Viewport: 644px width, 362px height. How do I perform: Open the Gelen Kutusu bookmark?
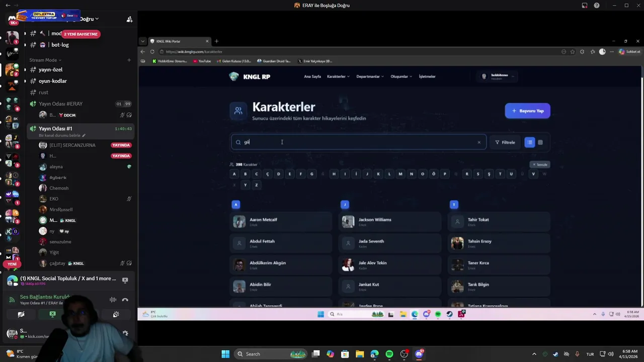tap(233, 61)
